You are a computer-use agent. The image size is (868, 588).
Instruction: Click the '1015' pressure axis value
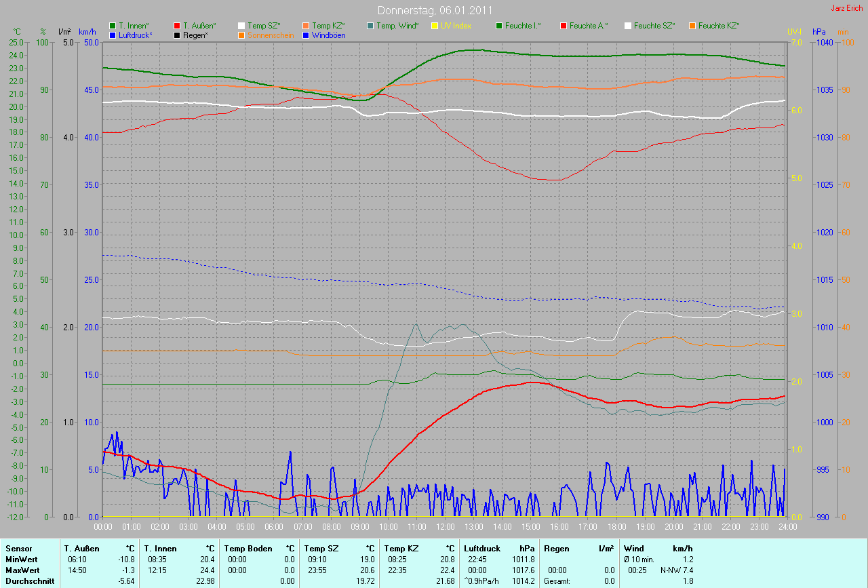[824, 279]
